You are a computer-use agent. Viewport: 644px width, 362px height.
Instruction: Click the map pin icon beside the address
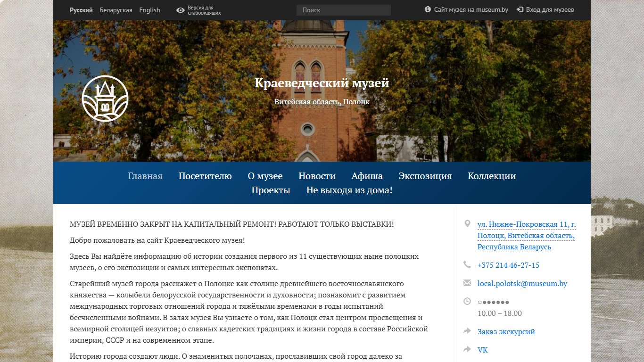pyautogui.click(x=467, y=223)
